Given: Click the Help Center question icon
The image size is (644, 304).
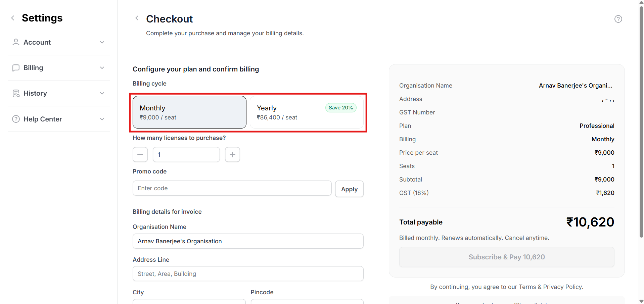Looking at the screenshot, I should tap(16, 119).
